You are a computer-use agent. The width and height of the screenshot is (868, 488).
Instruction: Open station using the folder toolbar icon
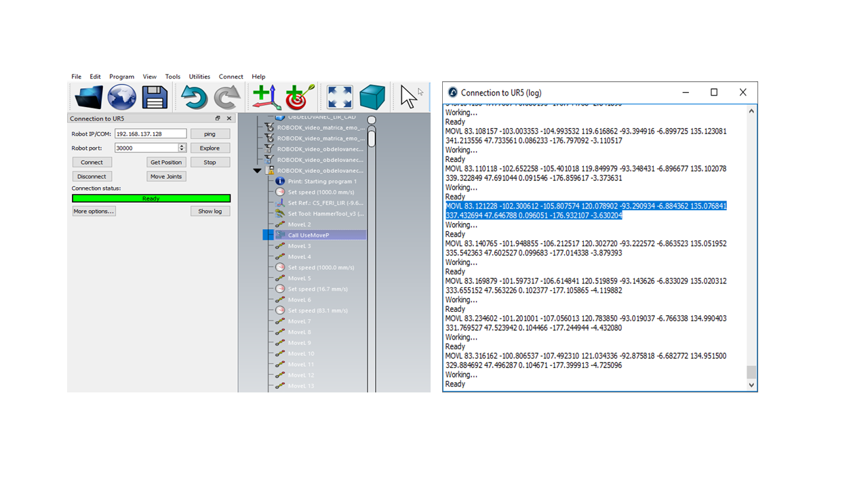pos(89,98)
